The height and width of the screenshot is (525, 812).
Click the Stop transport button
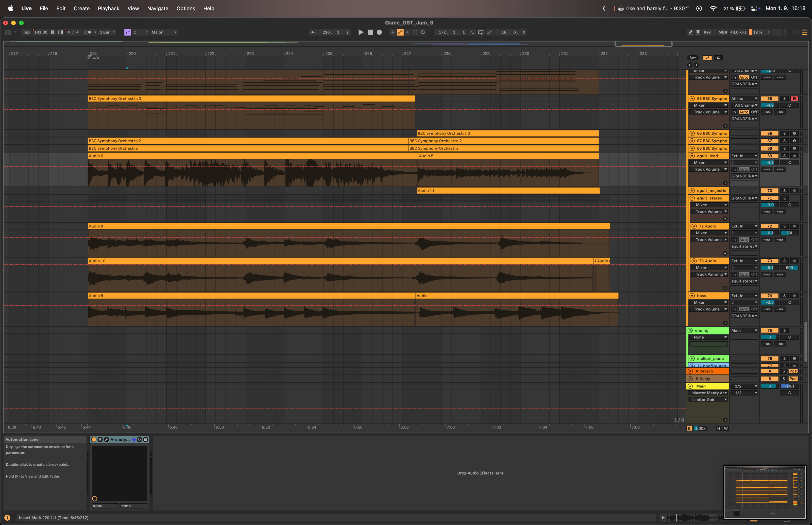pyautogui.click(x=370, y=32)
